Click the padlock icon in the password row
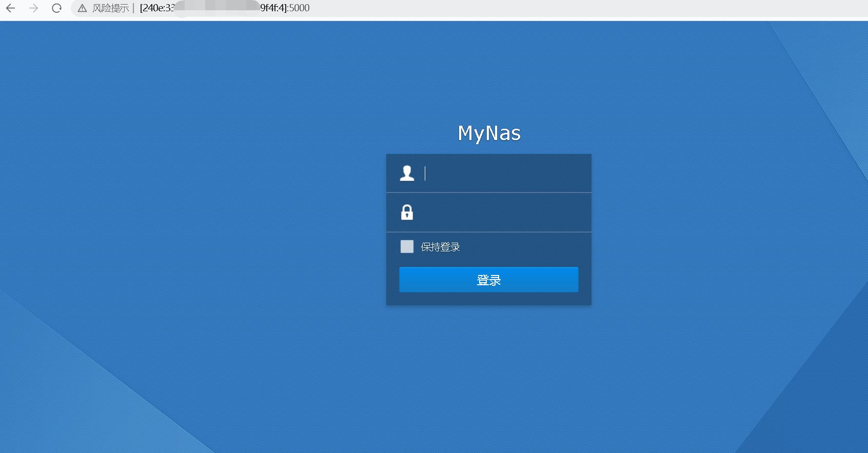Image resolution: width=868 pixels, height=453 pixels. pos(407,212)
